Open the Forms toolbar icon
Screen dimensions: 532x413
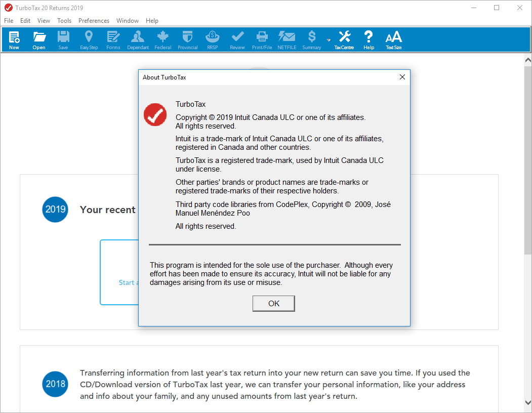(113, 40)
